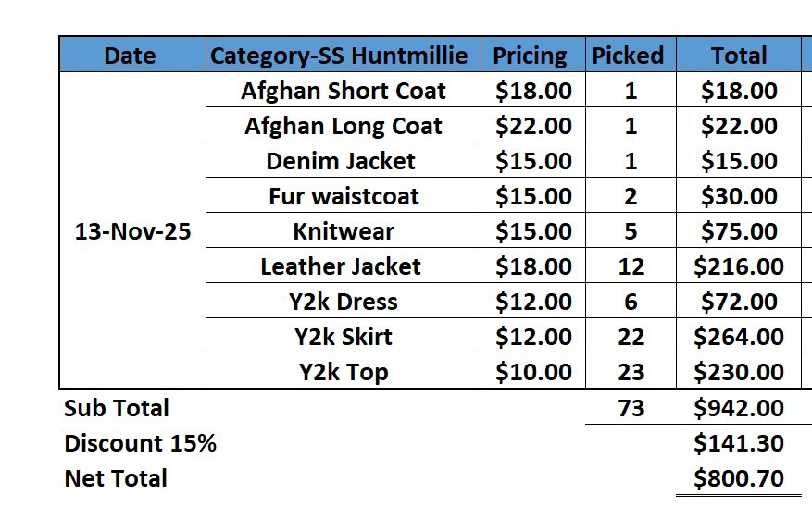This screenshot has height=532, width=812.
Task: Click the Total column header
Action: pyautogui.click(x=738, y=56)
